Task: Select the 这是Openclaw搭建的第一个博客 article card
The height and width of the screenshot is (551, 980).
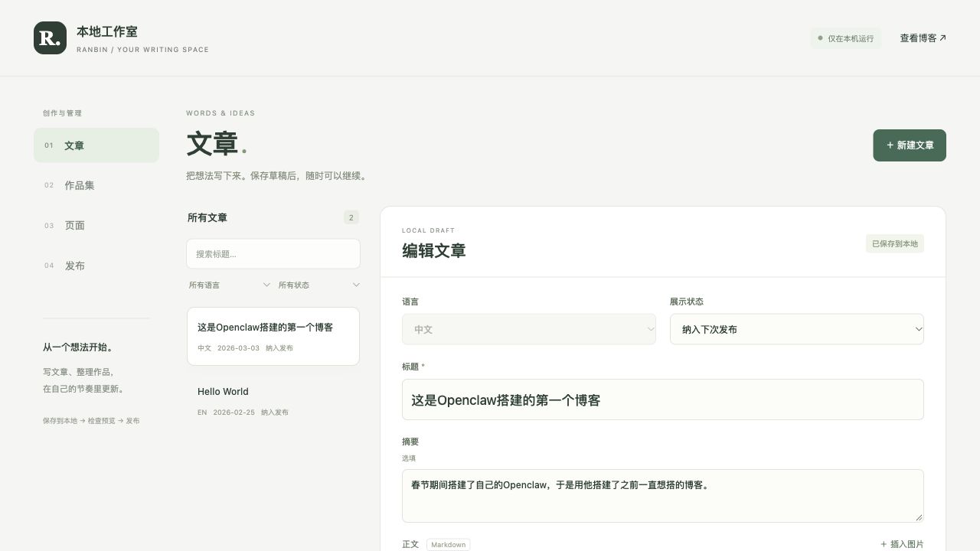Action: coord(273,337)
